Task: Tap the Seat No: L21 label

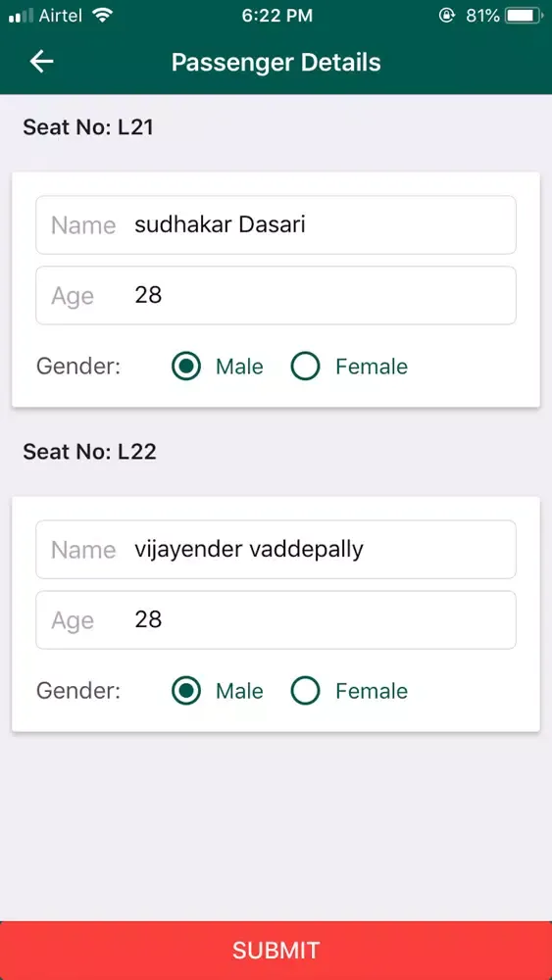Action: [x=88, y=127]
